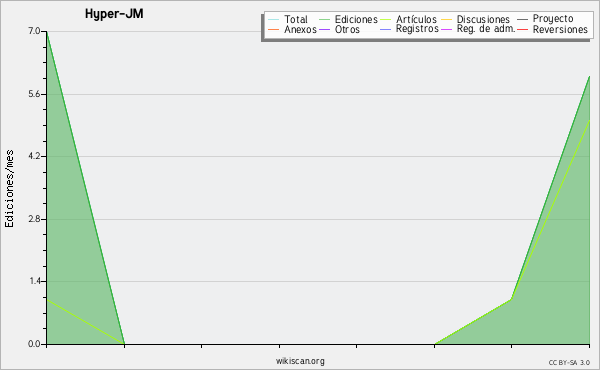
Task: Click the Discusiones legend label
Action: [x=483, y=19]
